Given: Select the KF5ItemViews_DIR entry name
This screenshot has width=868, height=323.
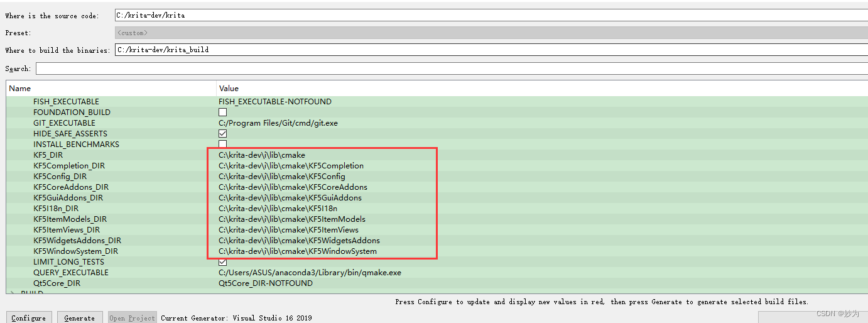Looking at the screenshot, I should pyautogui.click(x=67, y=230).
